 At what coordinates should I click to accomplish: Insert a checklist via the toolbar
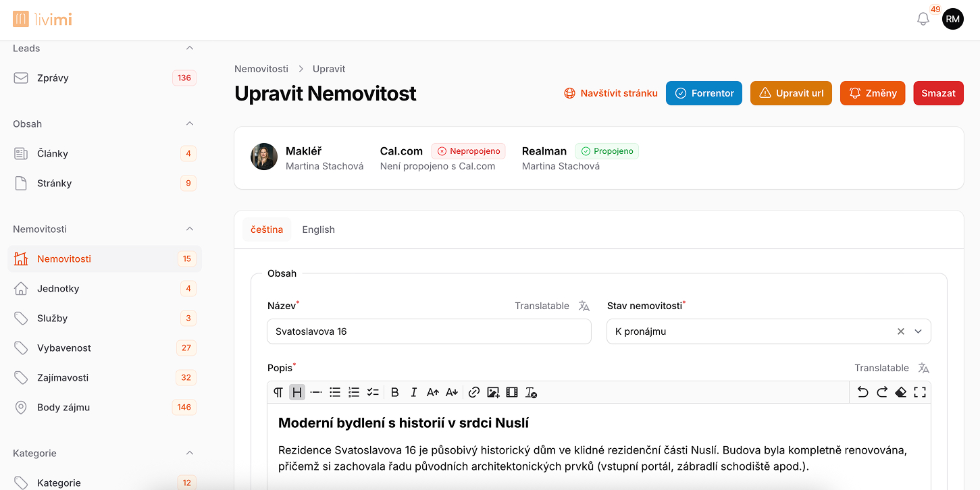pyautogui.click(x=373, y=392)
